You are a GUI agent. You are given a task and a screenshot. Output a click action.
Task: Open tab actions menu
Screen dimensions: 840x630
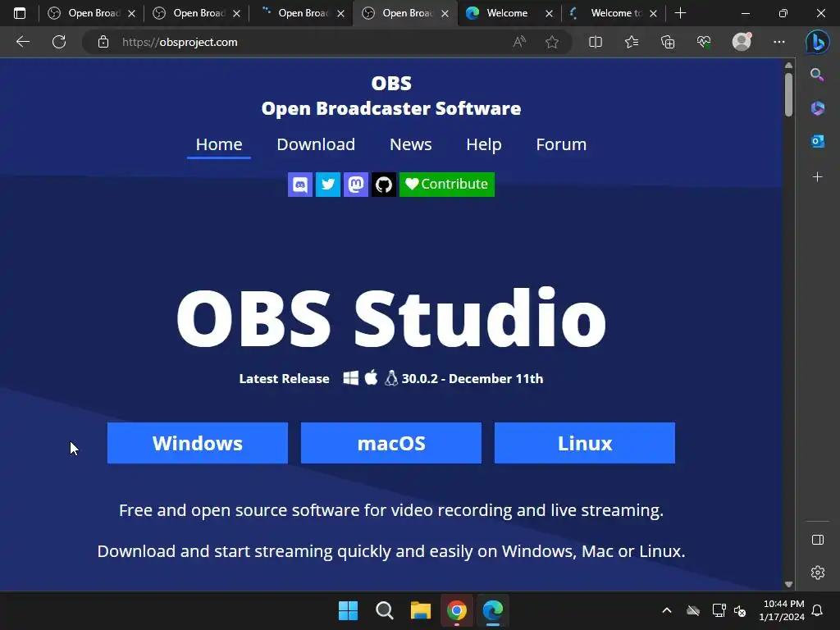click(x=20, y=13)
